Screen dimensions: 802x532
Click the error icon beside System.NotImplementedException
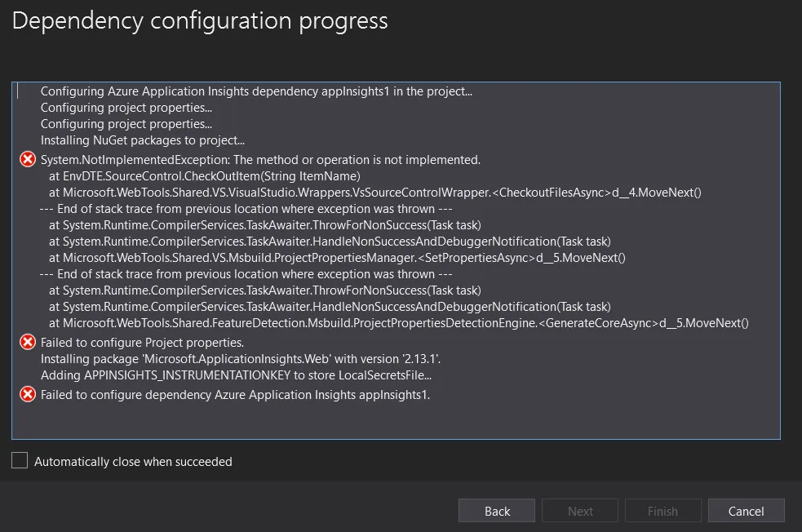pos(28,159)
